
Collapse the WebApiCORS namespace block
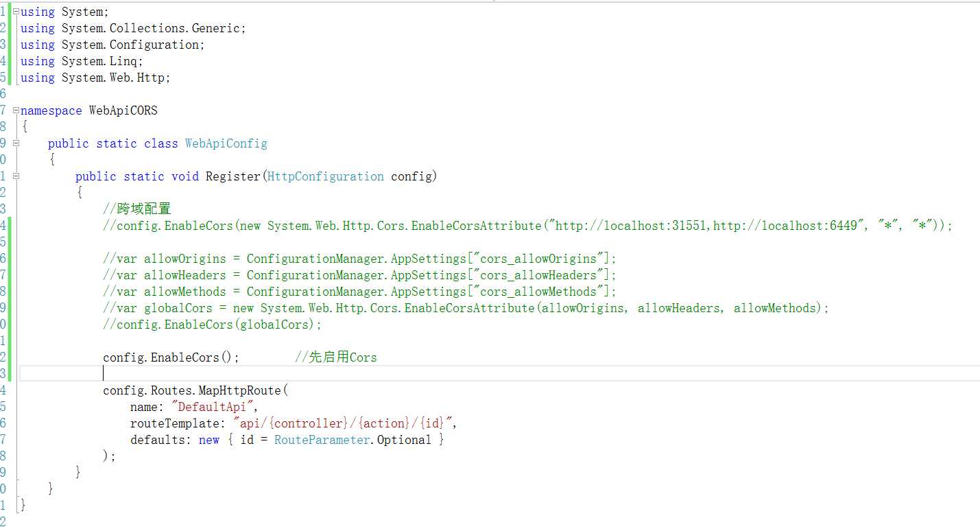(x=16, y=110)
